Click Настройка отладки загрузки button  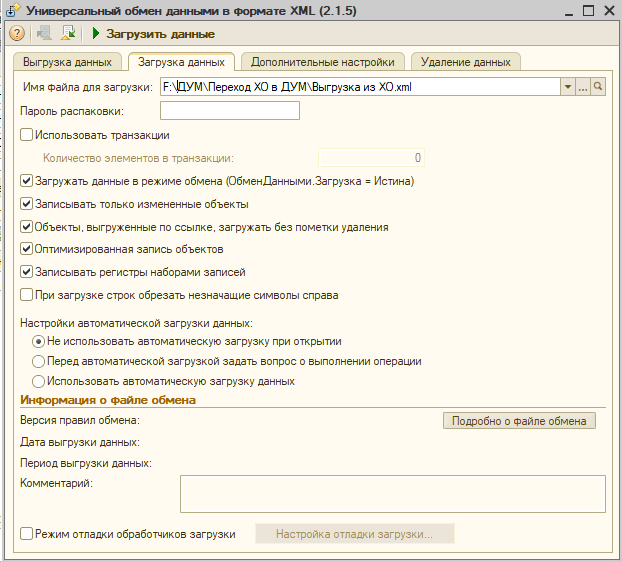[x=355, y=534]
